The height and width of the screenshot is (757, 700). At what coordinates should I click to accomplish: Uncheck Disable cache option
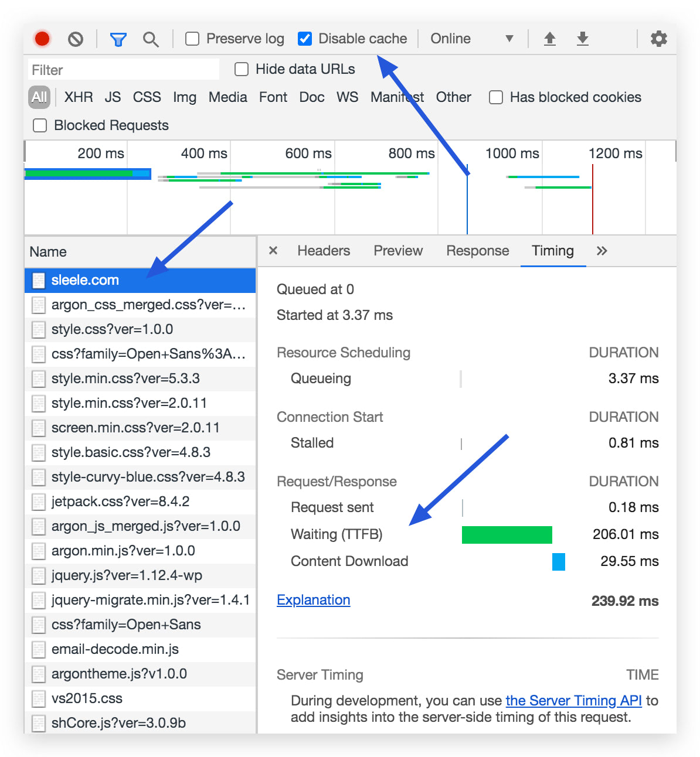pos(305,39)
